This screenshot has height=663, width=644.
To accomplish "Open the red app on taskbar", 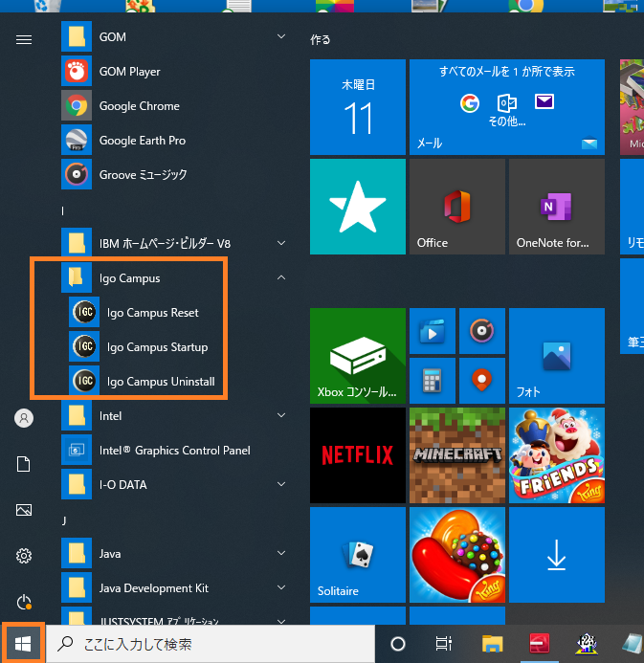I will point(540,644).
